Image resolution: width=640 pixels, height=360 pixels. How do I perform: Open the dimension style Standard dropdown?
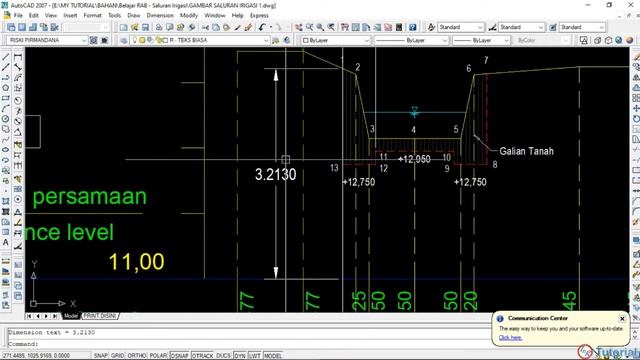pyautogui.click(x=522, y=27)
